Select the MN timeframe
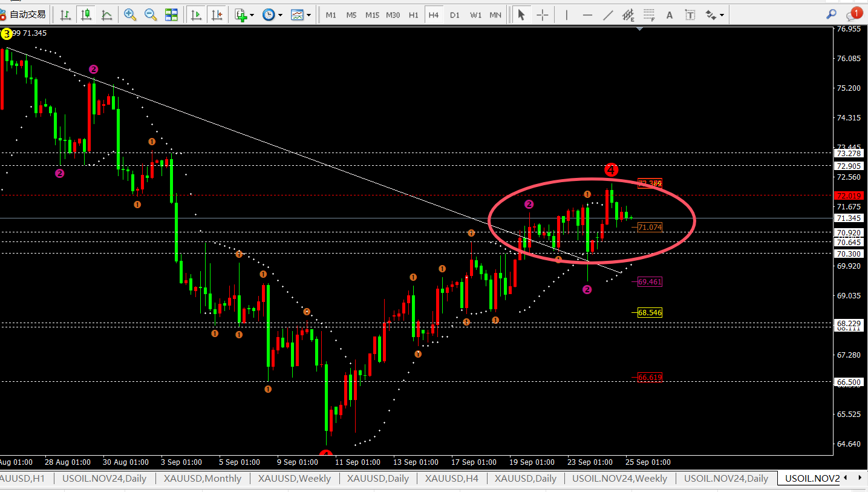 click(x=495, y=15)
